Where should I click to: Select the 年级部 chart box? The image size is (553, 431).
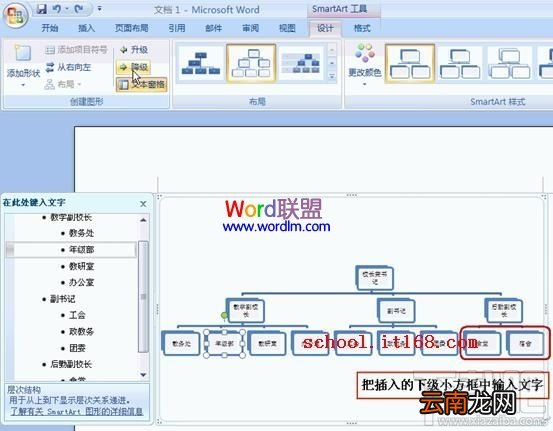click(x=224, y=343)
